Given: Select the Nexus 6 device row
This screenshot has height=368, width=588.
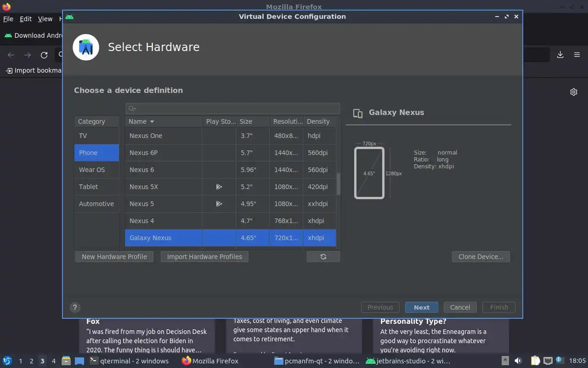Looking at the screenshot, I should tap(231, 170).
